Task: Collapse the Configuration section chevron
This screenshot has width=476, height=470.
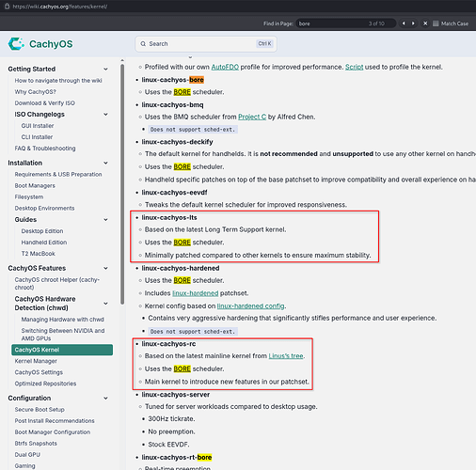Action: [105, 399]
